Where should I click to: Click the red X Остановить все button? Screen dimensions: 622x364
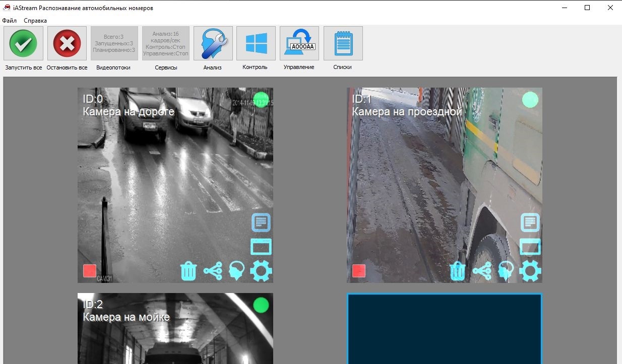[x=67, y=44]
